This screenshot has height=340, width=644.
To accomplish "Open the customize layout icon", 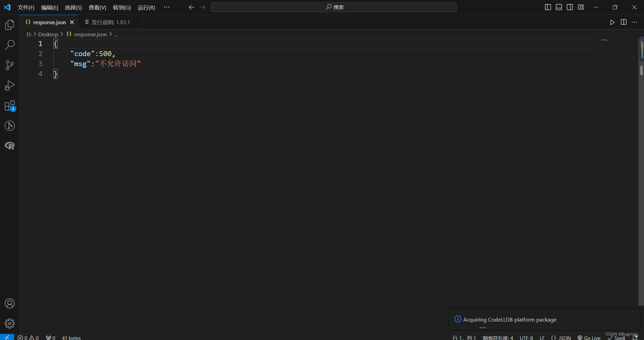I will 581,7.
